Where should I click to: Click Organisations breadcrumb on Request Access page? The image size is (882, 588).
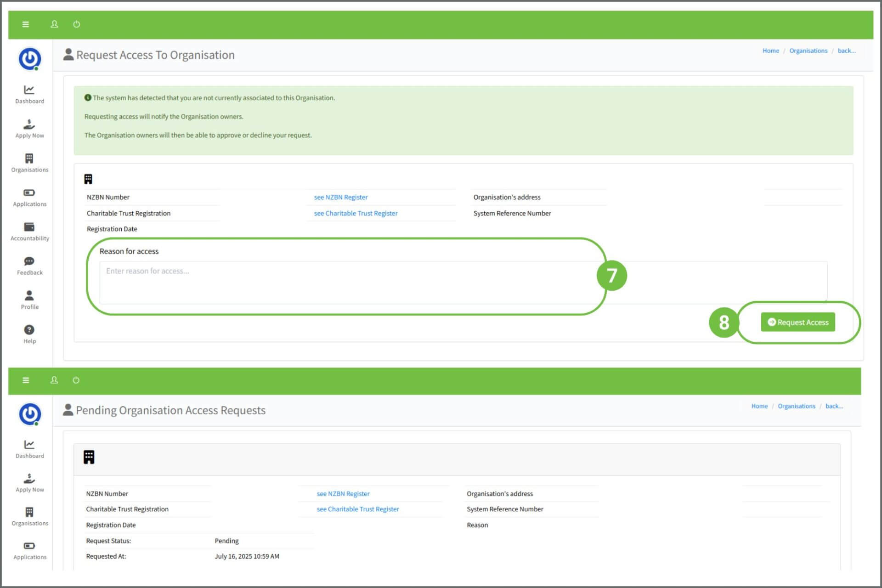(808, 51)
